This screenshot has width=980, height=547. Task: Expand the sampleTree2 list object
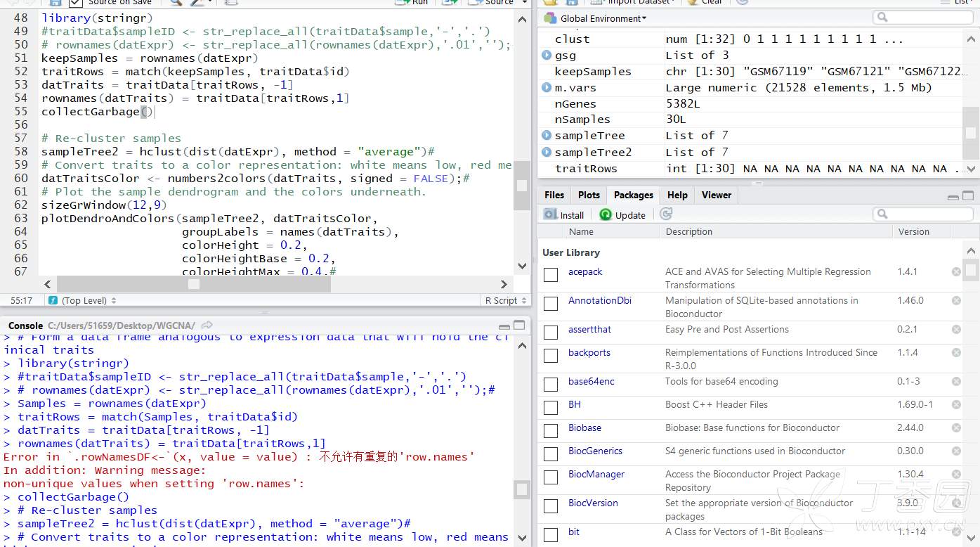pos(547,152)
